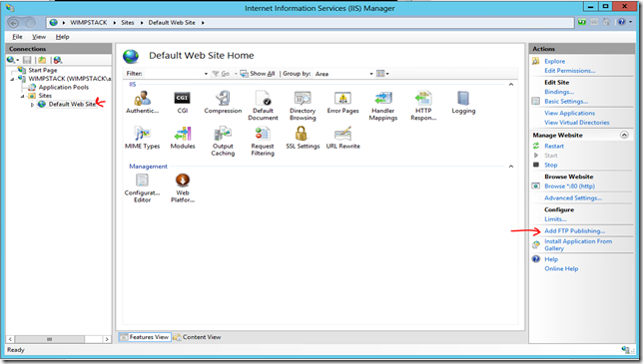Viewport: 643px width, 364px height.
Task: Open the Help icon in address bar
Action: pos(622,22)
